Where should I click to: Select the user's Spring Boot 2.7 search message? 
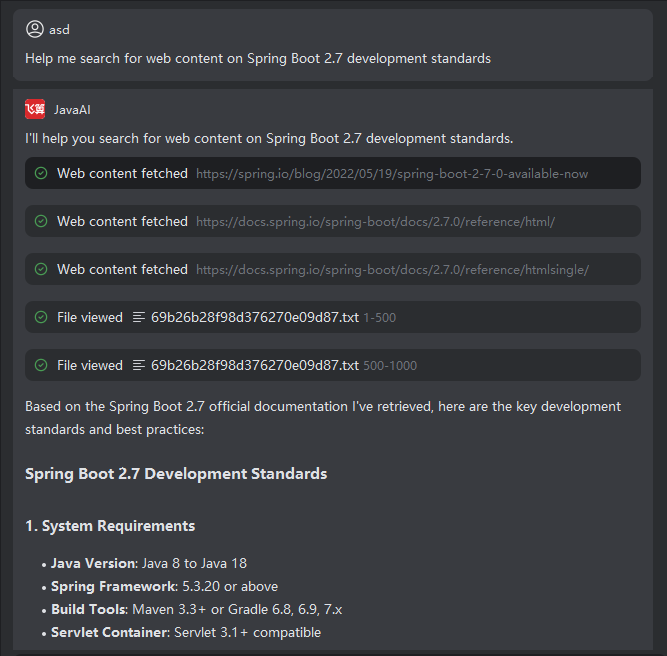point(258,58)
